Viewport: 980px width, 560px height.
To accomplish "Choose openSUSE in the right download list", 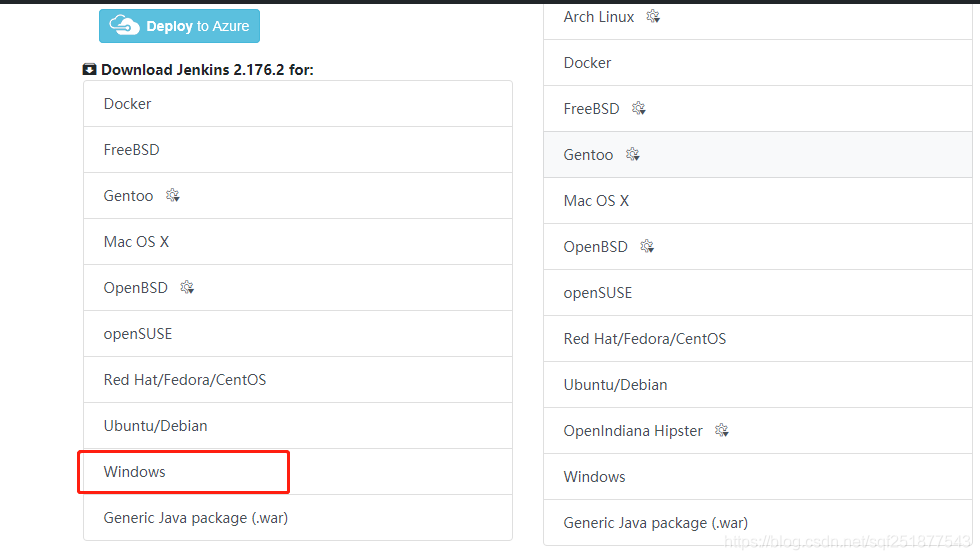I will click(758, 292).
